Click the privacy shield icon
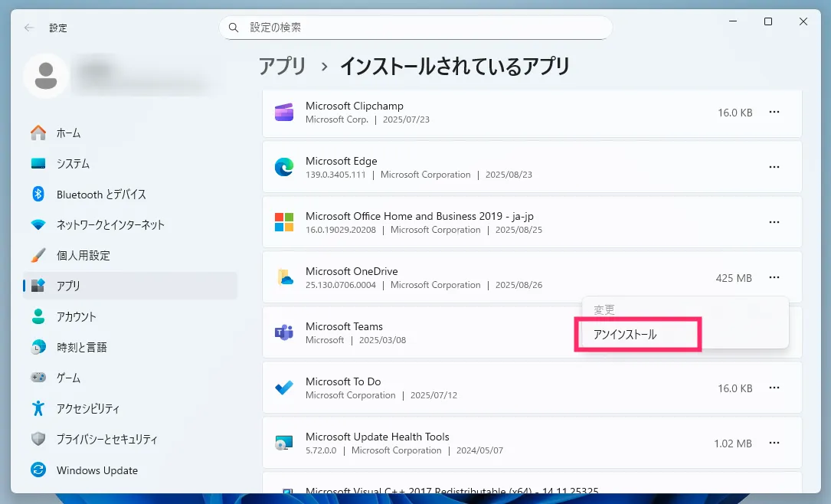The image size is (831, 504). tap(38, 439)
